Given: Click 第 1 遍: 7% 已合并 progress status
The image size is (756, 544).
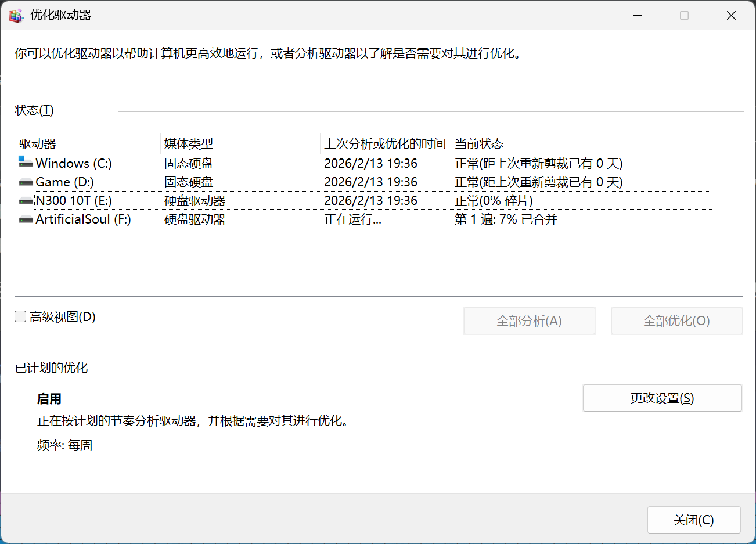Looking at the screenshot, I should pos(506,219).
